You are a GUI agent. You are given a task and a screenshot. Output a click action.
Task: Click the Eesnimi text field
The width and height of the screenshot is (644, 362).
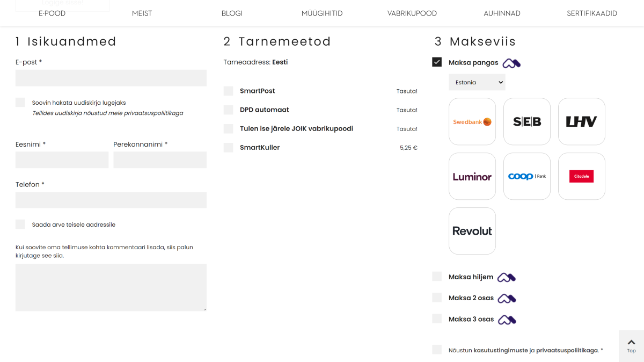pyautogui.click(x=62, y=160)
